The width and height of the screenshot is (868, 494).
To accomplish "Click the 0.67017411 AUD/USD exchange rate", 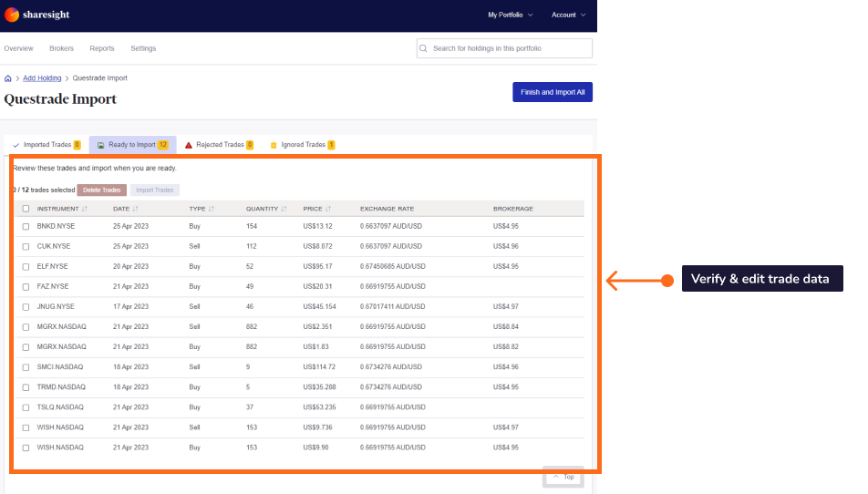I will (392, 307).
